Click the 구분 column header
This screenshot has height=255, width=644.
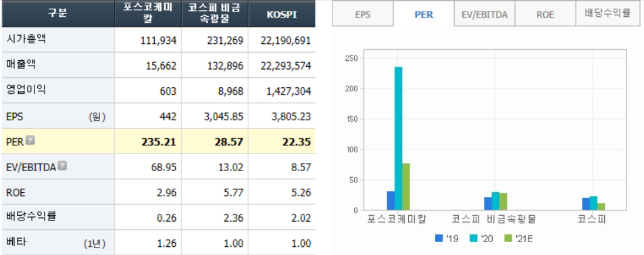pos(58,14)
